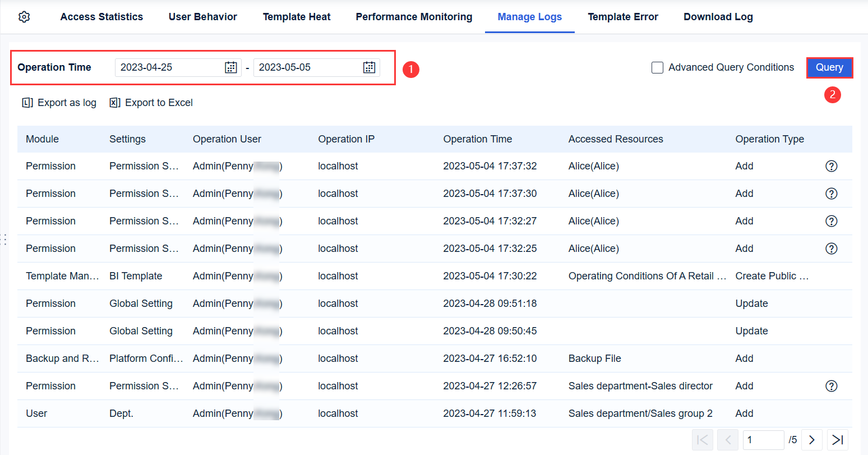Enable Advanced Query Conditions
868x455 pixels.
[657, 67]
